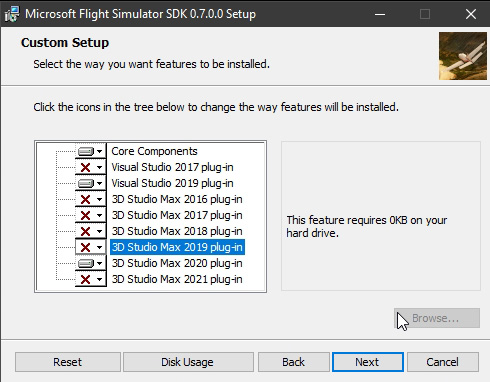Select 3D Studio Max 2016 plug-in row
The width and height of the screenshot is (490, 382).
point(177,199)
